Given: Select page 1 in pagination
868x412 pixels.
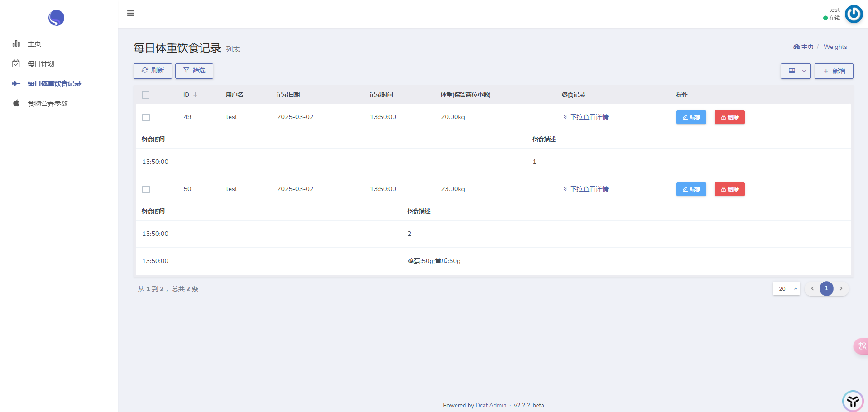Looking at the screenshot, I should click(826, 288).
